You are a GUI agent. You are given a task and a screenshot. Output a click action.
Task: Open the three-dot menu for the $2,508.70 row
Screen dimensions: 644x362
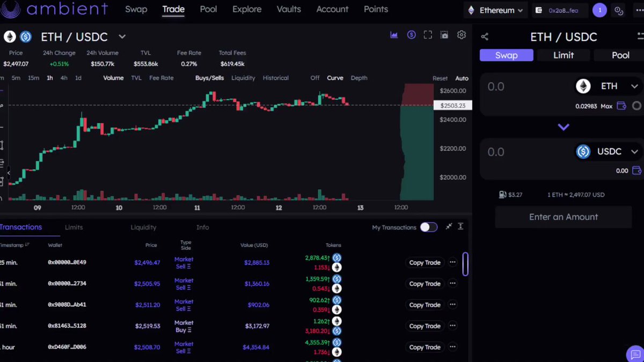click(x=452, y=347)
